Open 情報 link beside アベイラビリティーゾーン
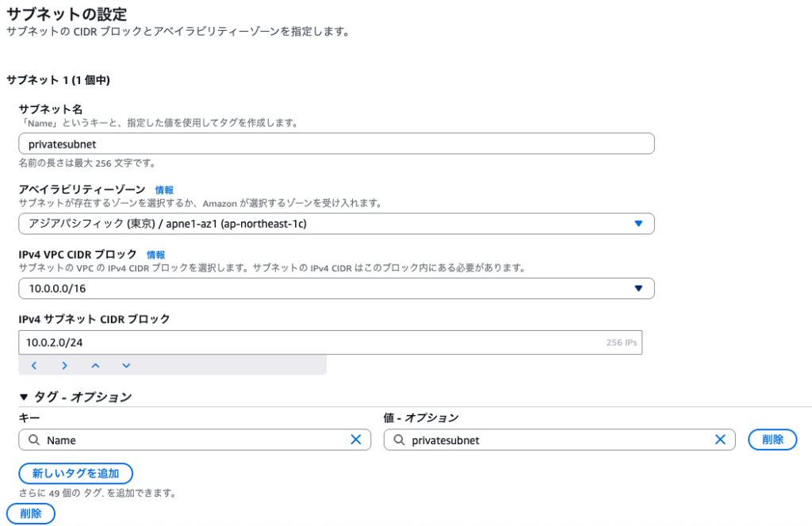This screenshot has width=812, height=526. click(164, 190)
